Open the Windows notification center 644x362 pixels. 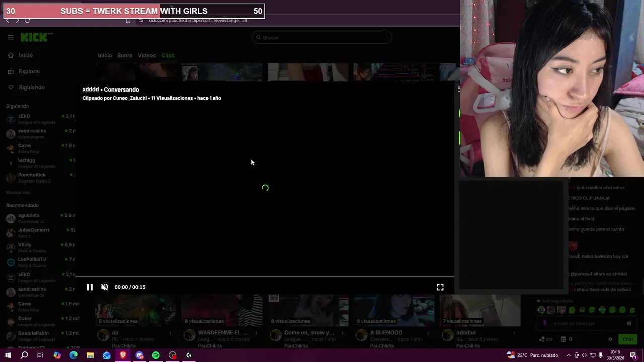(x=633, y=355)
